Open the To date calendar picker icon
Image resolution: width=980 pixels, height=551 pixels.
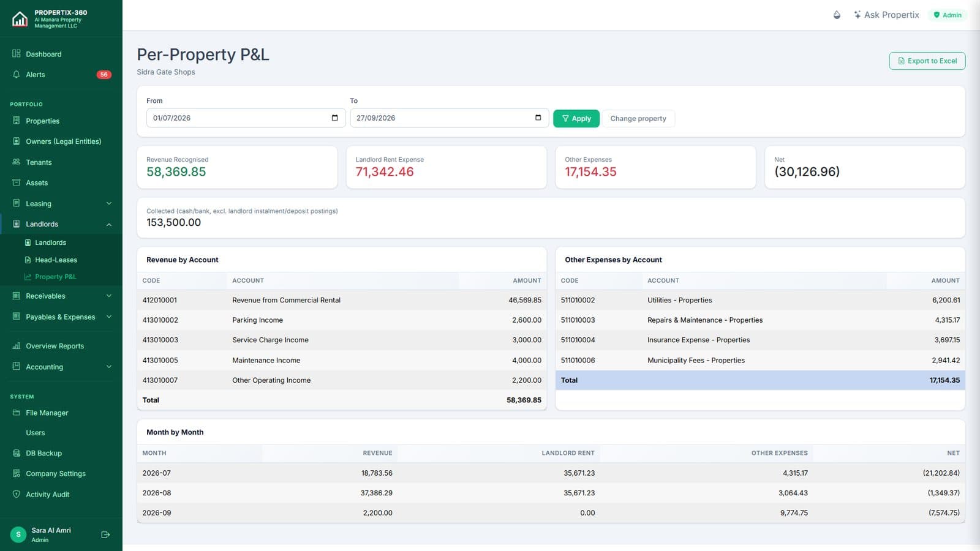tap(538, 118)
